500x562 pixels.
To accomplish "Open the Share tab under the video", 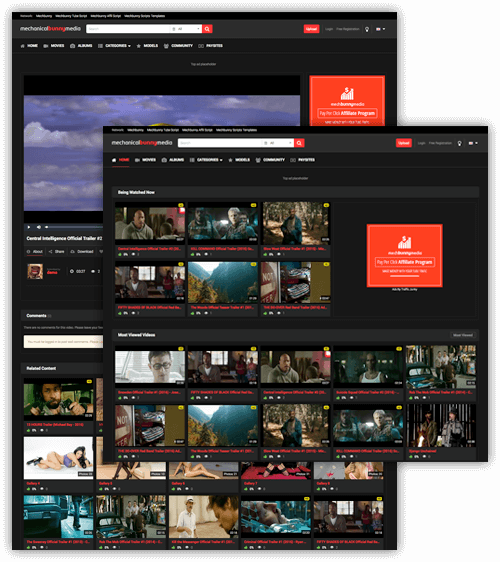I will click(x=56, y=252).
